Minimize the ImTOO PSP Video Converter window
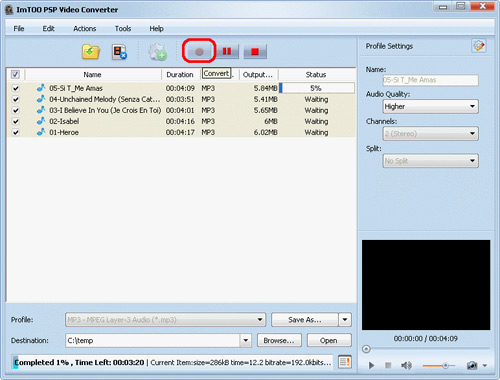 pos(443,7)
